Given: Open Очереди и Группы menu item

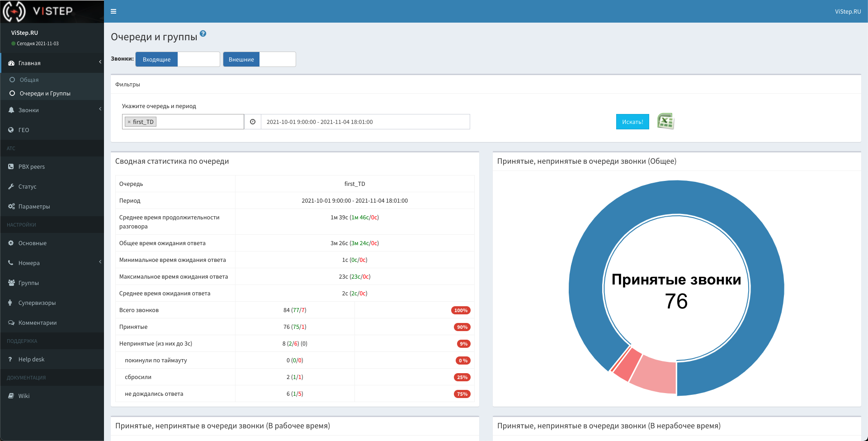Looking at the screenshot, I should click(45, 93).
